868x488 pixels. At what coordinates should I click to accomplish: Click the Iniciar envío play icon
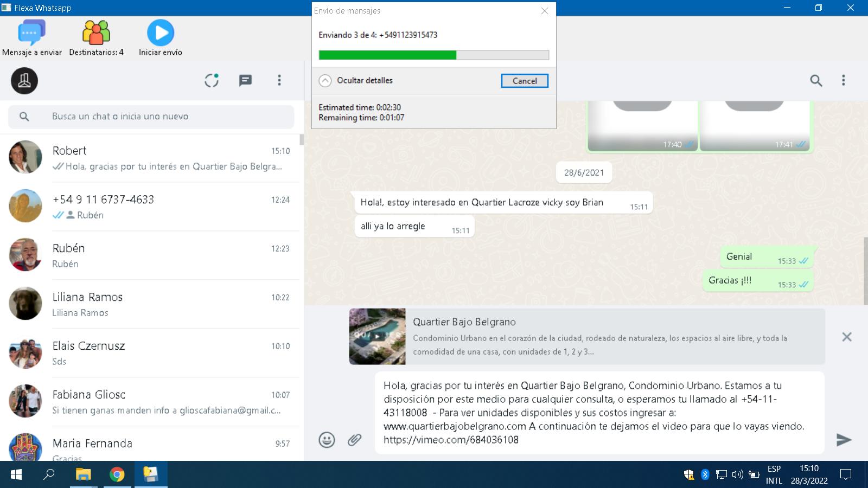[161, 33]
